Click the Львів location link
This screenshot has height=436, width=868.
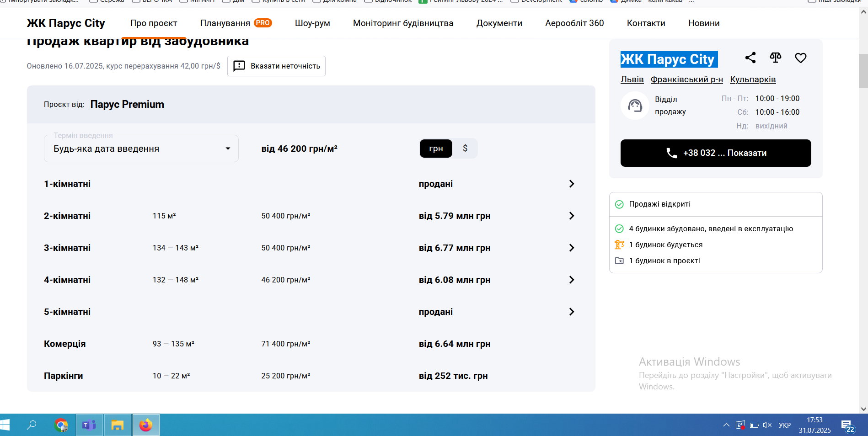click(632, 80)
